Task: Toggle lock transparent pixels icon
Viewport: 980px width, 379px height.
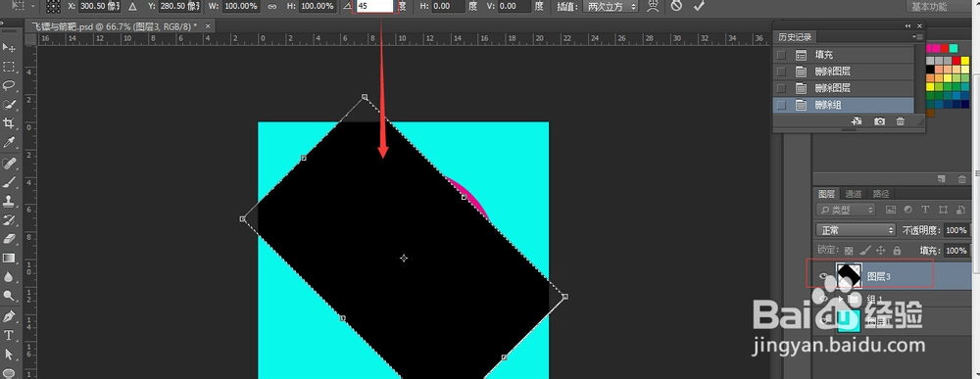Action: (849, 251)
